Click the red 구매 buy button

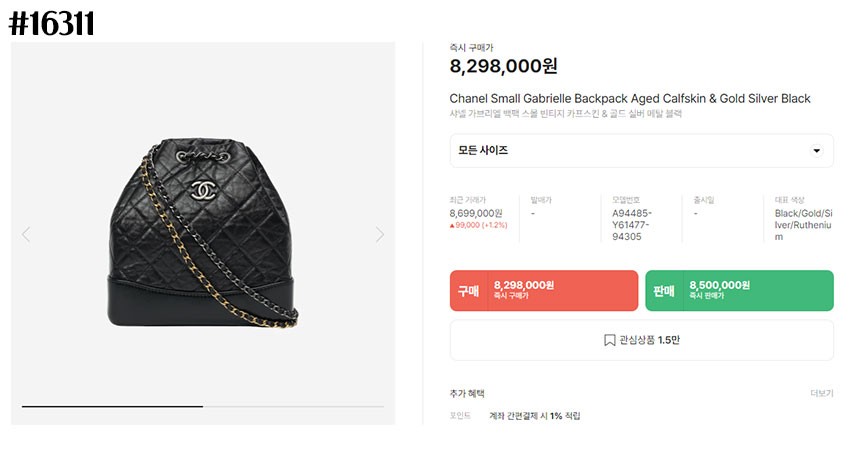click(x=544, y=290)
